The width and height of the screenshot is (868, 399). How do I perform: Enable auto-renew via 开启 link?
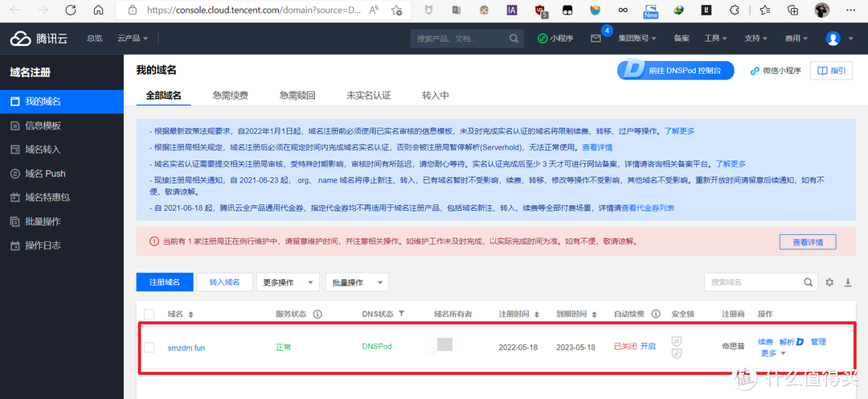pos(649,347)
